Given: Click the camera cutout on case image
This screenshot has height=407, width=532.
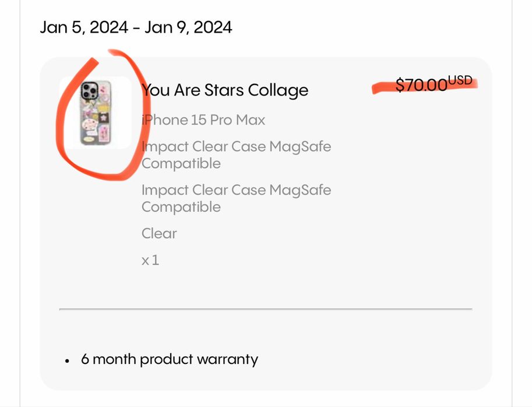Looking at the screenshot, I should tap(89, 90).
